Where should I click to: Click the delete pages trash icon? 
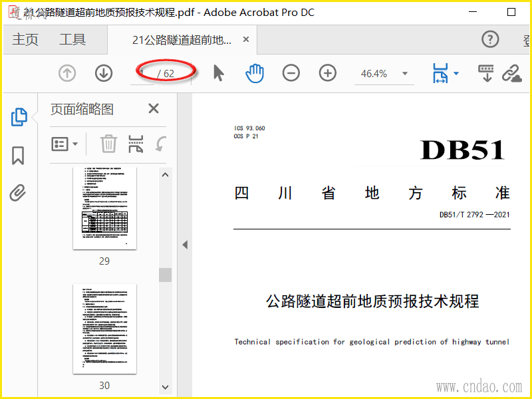coord(108,144)
